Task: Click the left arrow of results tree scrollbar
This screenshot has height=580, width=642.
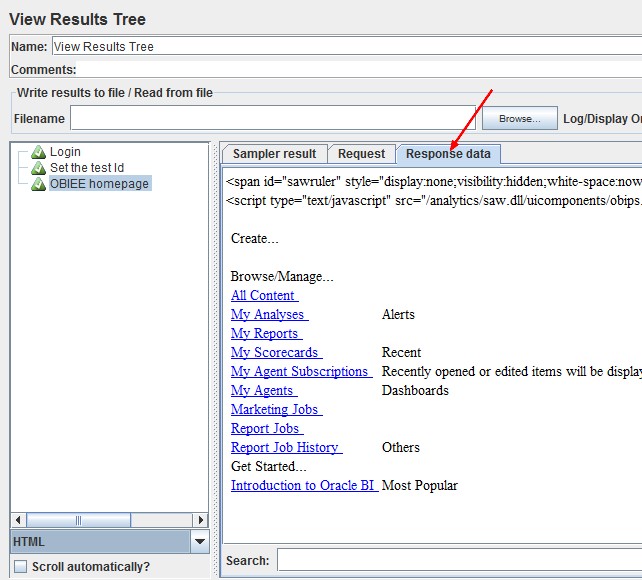Action: click(x=18, y=520)
